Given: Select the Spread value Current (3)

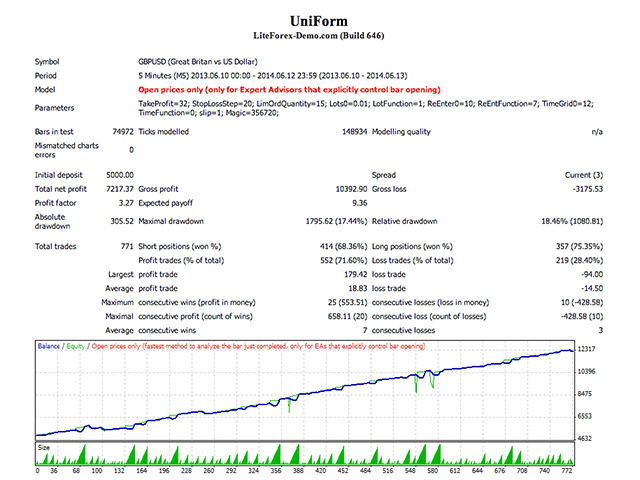Looking at the screenshot, I should tap(584, 175).
